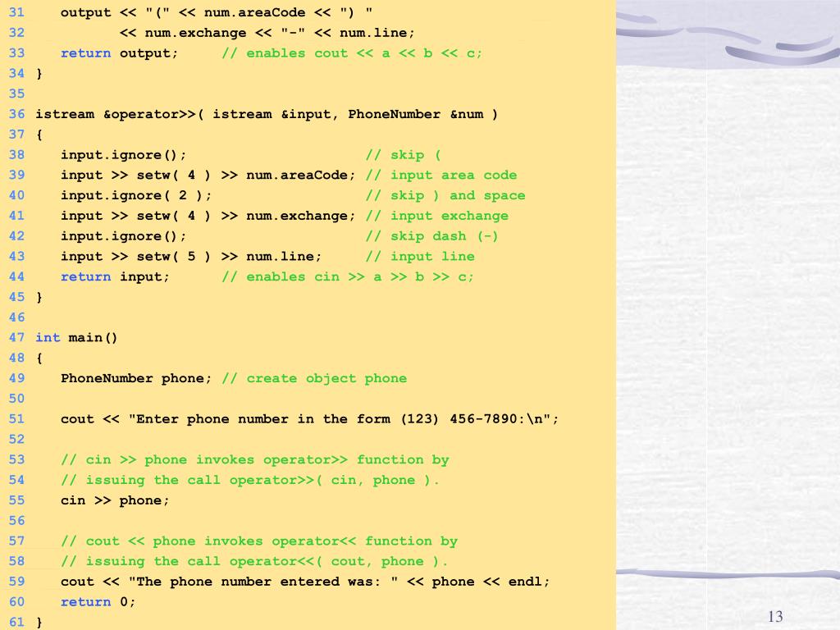Click the comment '// skip ('
The height and width of the screenshot is (630, 840).
[x=403, y=155]
